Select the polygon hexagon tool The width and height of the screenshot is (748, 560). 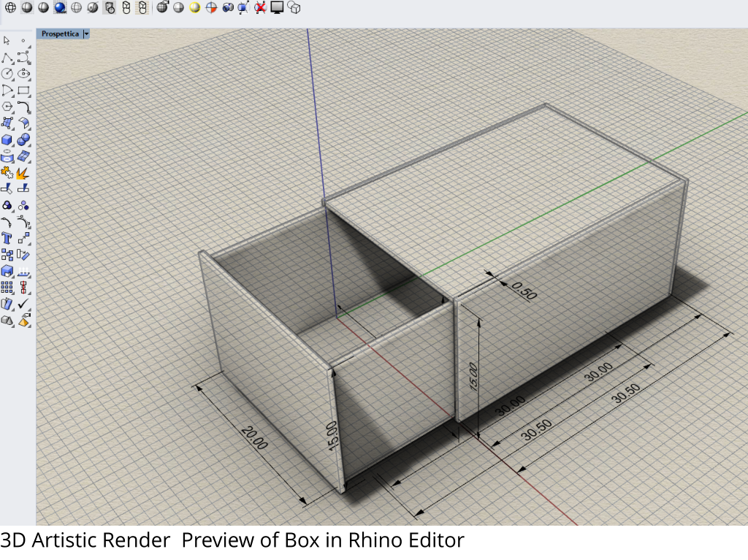7,107
